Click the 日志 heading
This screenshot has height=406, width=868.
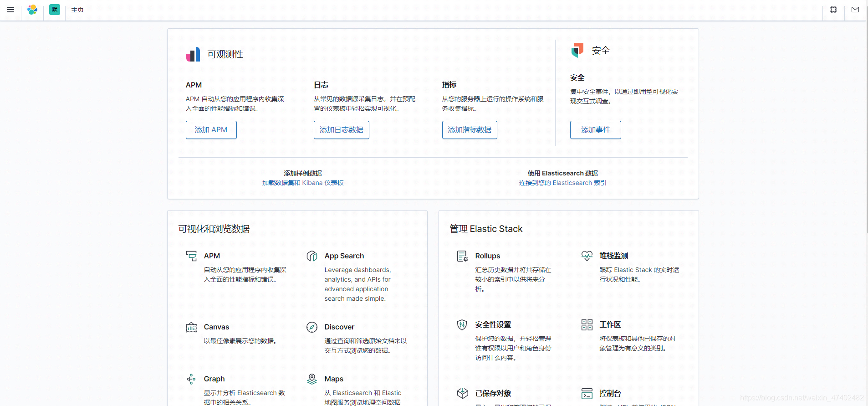pos(321,85)
